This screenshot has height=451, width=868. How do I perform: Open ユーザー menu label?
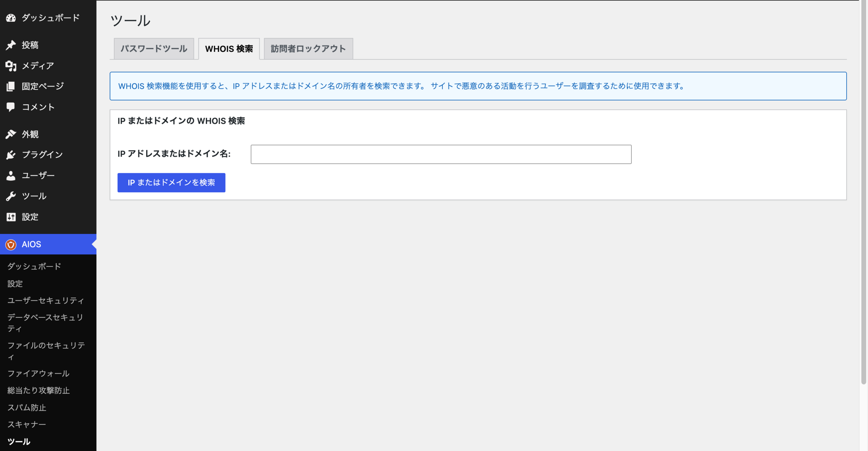point(38,176)
